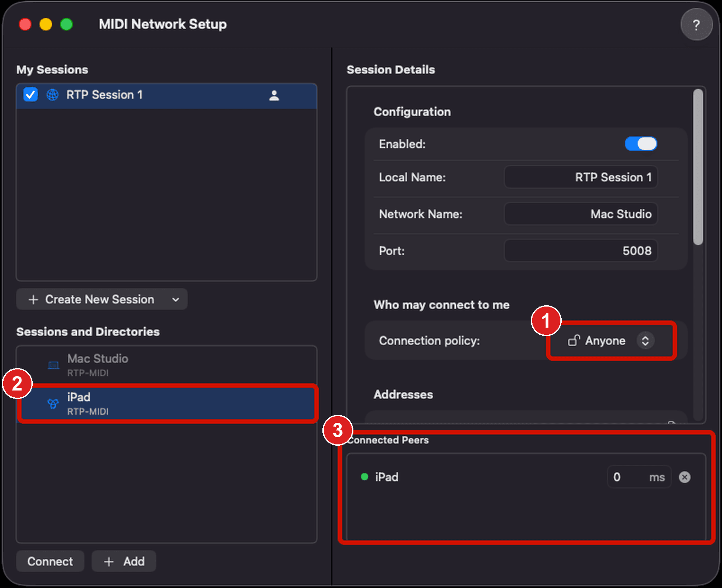
Task: Click the globe icon beside RTP Session 1
Action: 53,95
